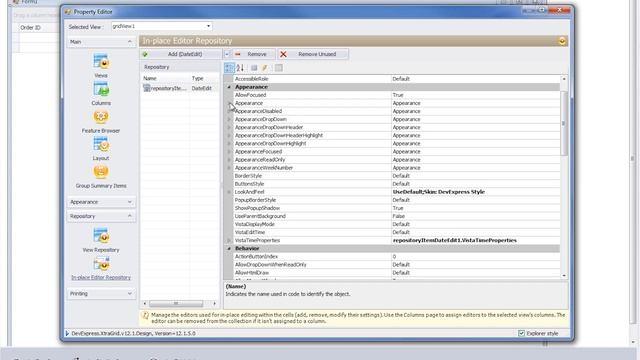Open the Add editor type dropdown arrow
The width and height of the screenshot is (640, 360).
point(227,54)
